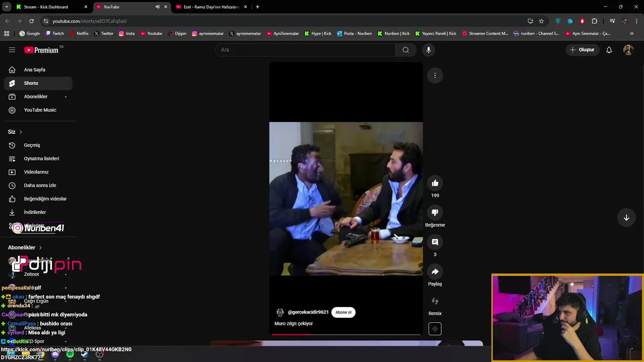
Task: Reload the page in Chrome
Action: pyautogui.click(x=31, y=21)
